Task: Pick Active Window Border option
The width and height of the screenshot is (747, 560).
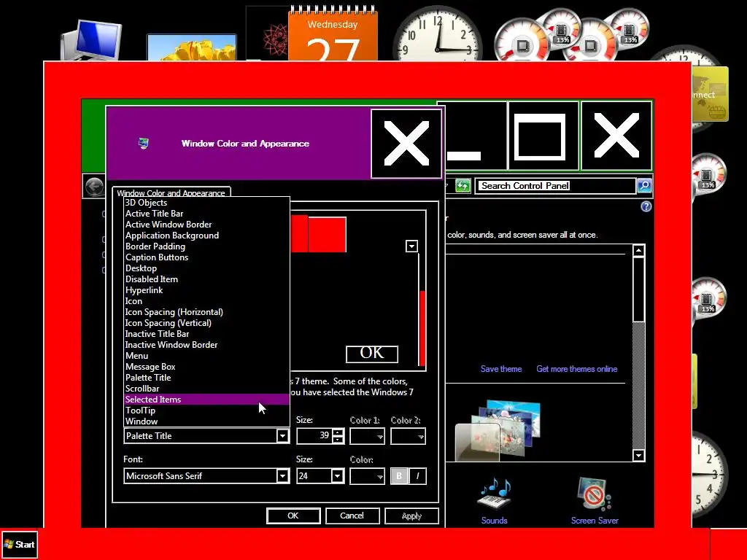Action: (206, 225)
